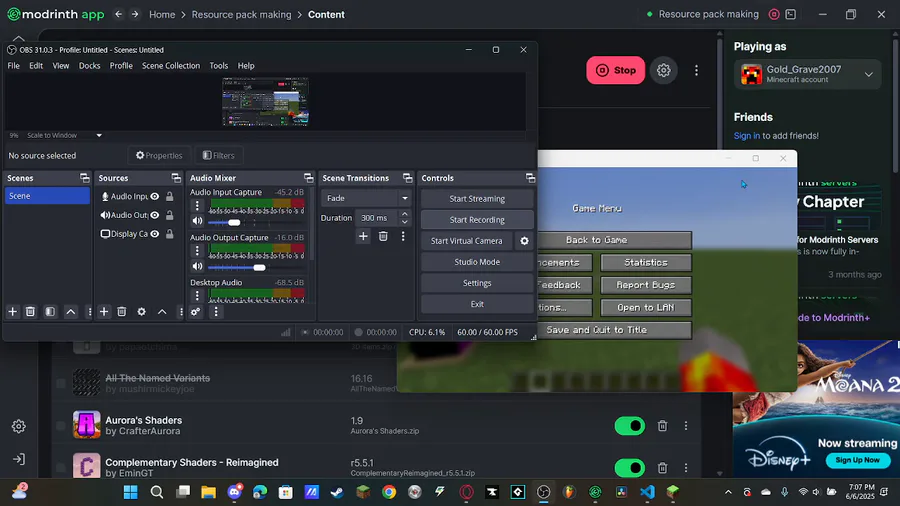The height and width of the screenshot is (506, 900).
Task: Click Start Recording in OBS
Action: click(477, 220)
